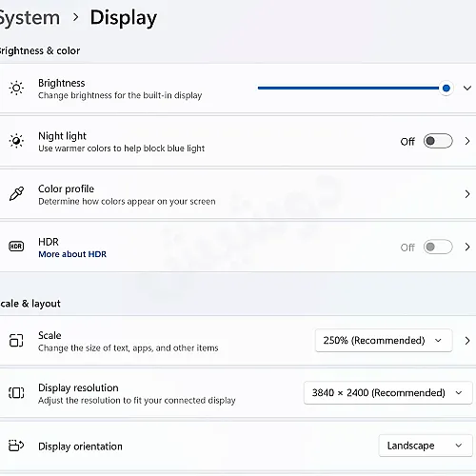Open the Landscape orientation dropdown

tap(426, 446)
